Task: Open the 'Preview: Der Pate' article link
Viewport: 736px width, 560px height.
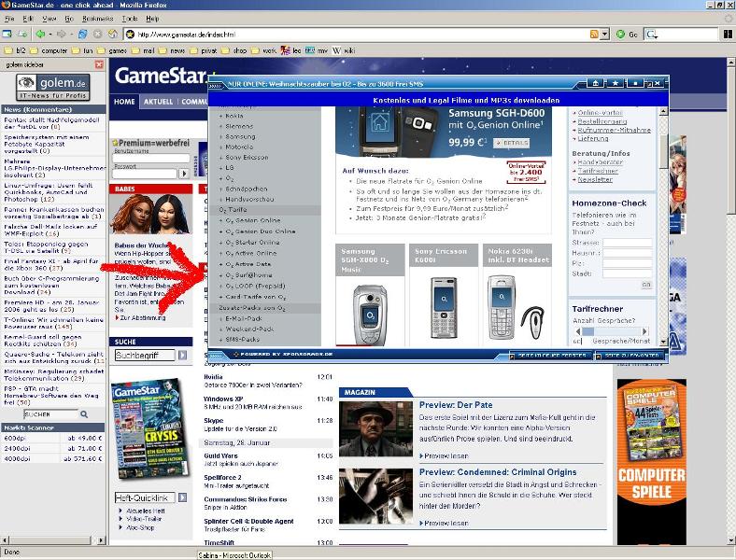Action: point(456,405)
